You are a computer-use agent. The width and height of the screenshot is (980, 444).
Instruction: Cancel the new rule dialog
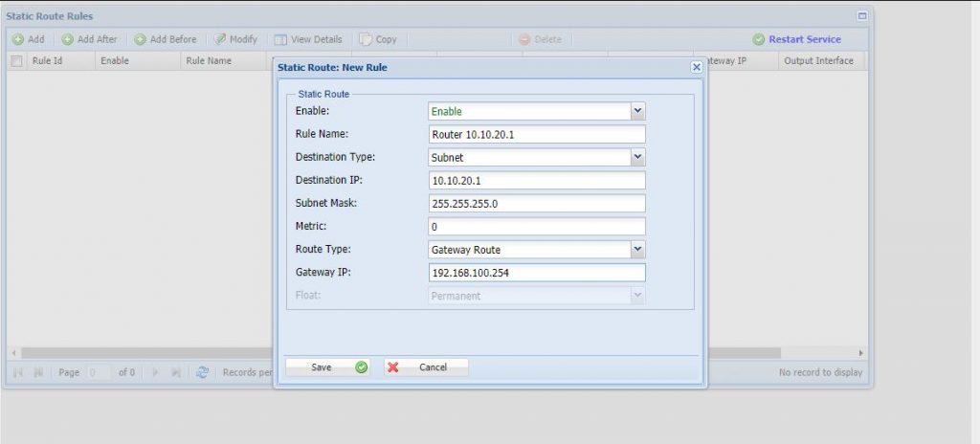tap(426, 367)
